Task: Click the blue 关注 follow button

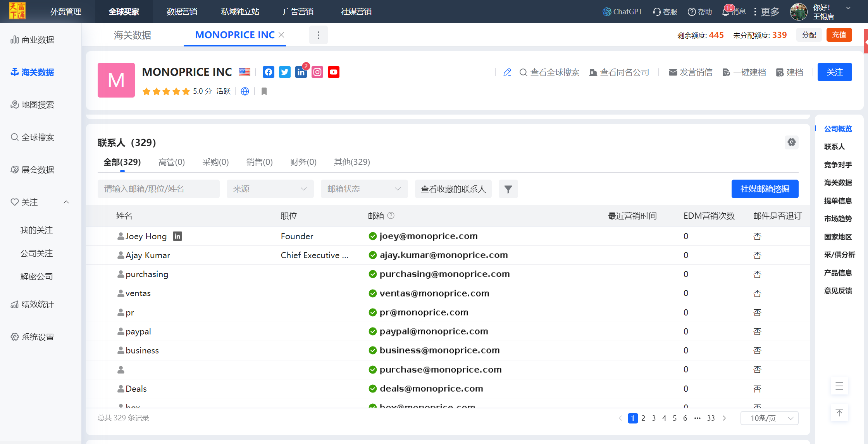Action: coord(835,72)
